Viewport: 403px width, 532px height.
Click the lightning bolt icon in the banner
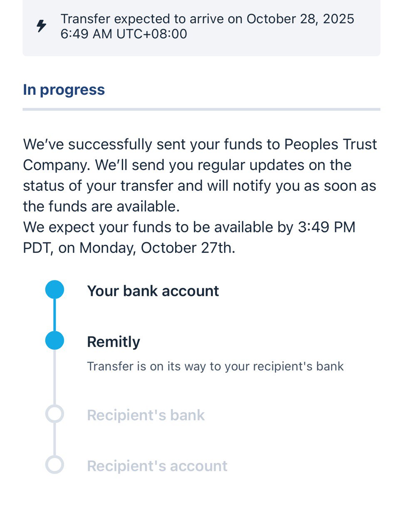coord(41,26)
